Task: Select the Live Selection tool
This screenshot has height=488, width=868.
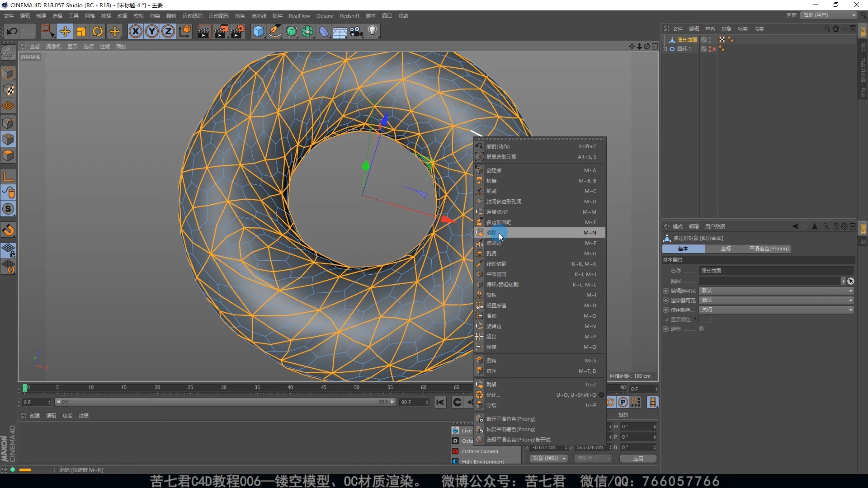Action: point(48,32)
